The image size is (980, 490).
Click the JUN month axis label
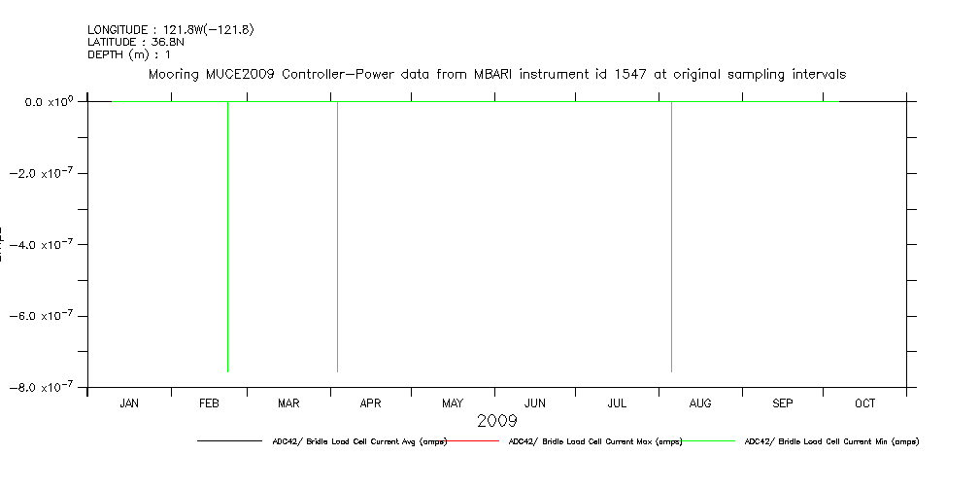(x=534, y=402)
